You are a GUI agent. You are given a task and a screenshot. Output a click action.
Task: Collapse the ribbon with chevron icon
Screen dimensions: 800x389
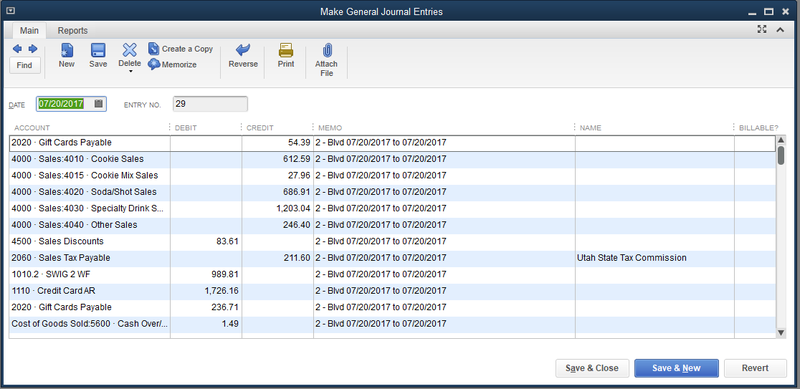[780, 30]
